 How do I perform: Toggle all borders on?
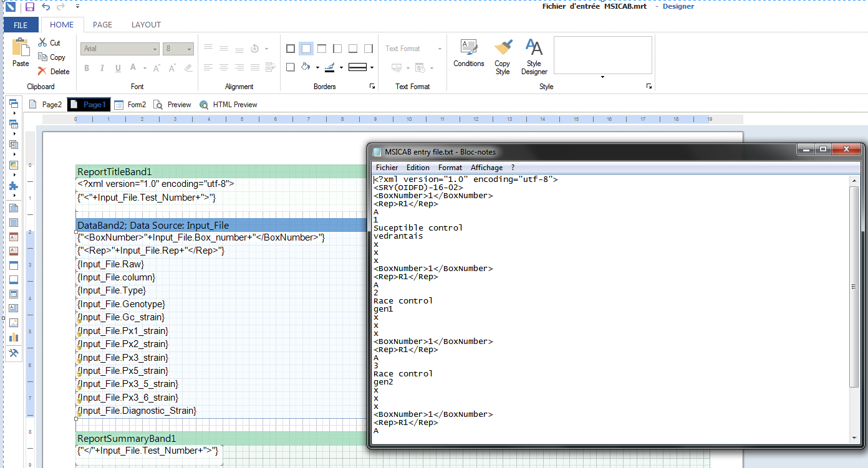(291, 49)
